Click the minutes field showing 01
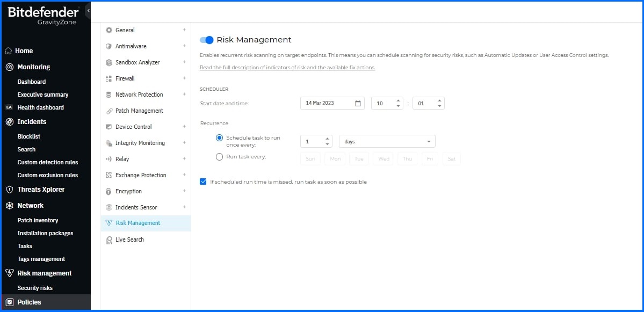644x312 pixels. point(429,103)
